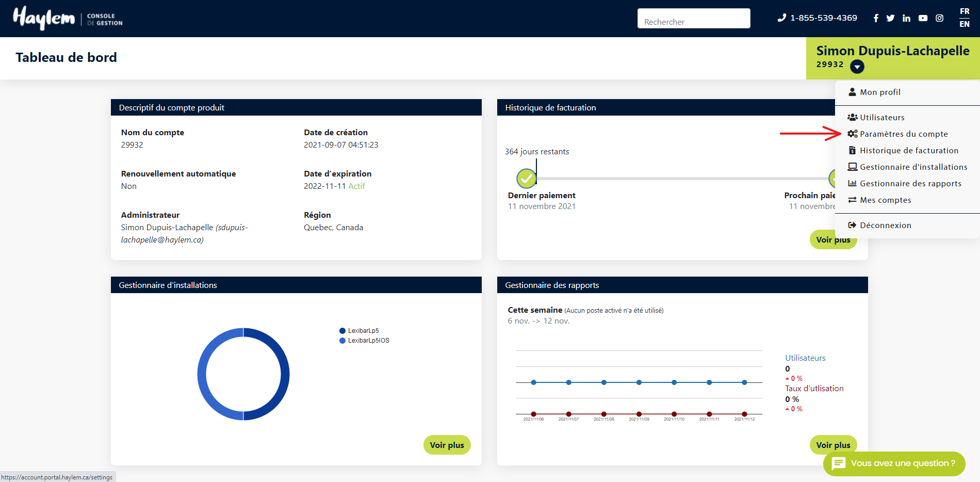The height and width of the screenshot is (482, 980).
Task: Collapse the user account dropdown arrow
Action: tap(857, 67)
